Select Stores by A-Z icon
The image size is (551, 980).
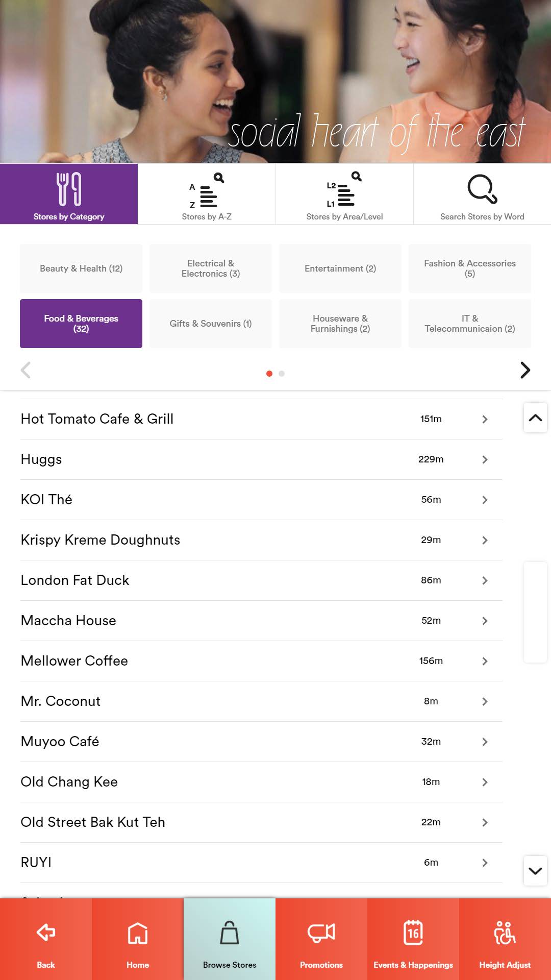point(207,191)
